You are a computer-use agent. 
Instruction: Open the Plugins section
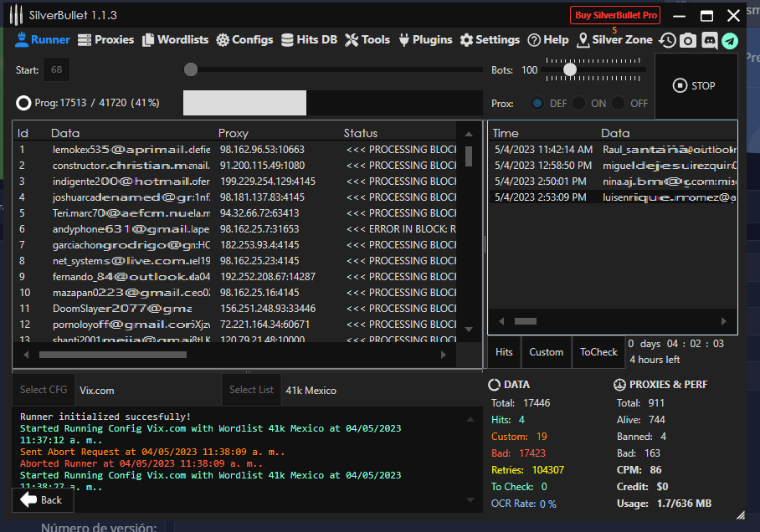425,39
